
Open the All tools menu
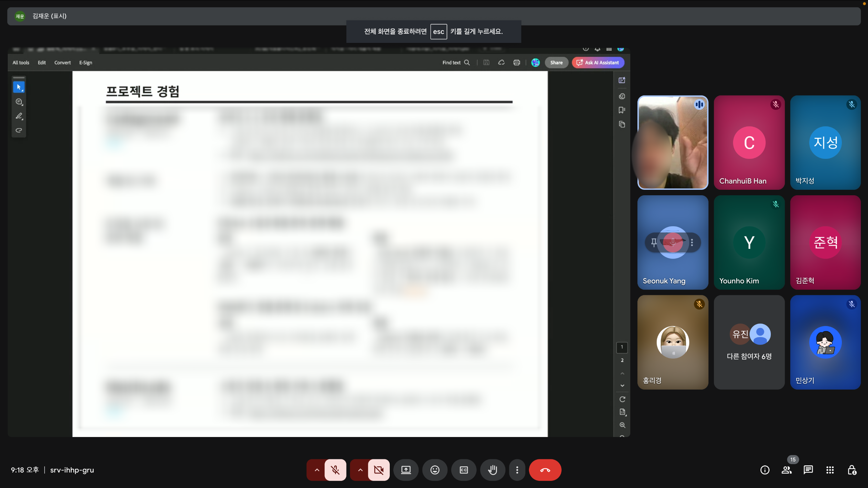(x=21, y=63)
